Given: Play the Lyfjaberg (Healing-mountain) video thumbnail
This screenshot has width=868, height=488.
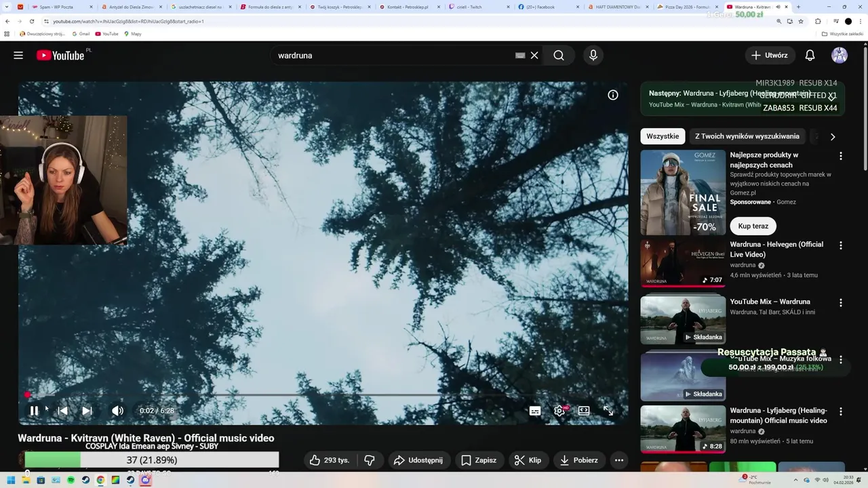Looking at the screenshot, I should tap(683, 429).
